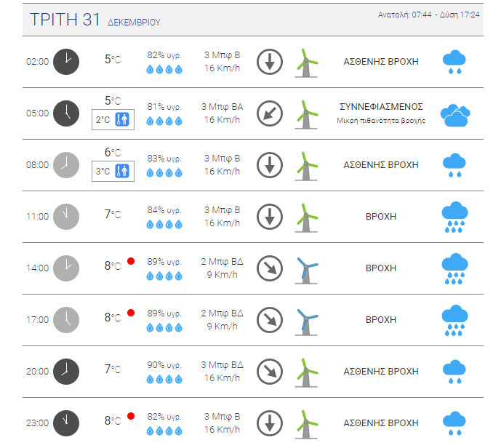This screenshot has width=493, height=448.
Task: Click the red dot at the 23:00 temperature
Action: [x=131, y=416]
